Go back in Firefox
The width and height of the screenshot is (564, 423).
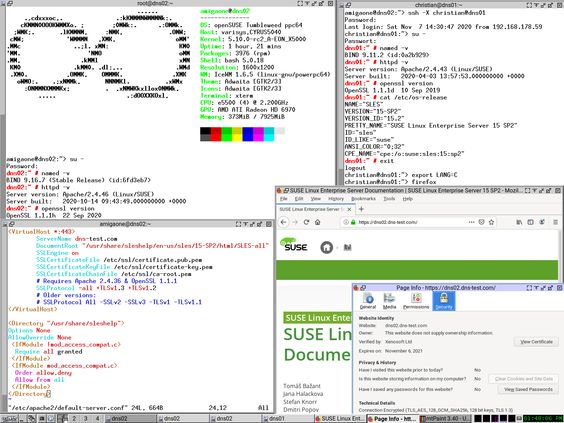283,222
